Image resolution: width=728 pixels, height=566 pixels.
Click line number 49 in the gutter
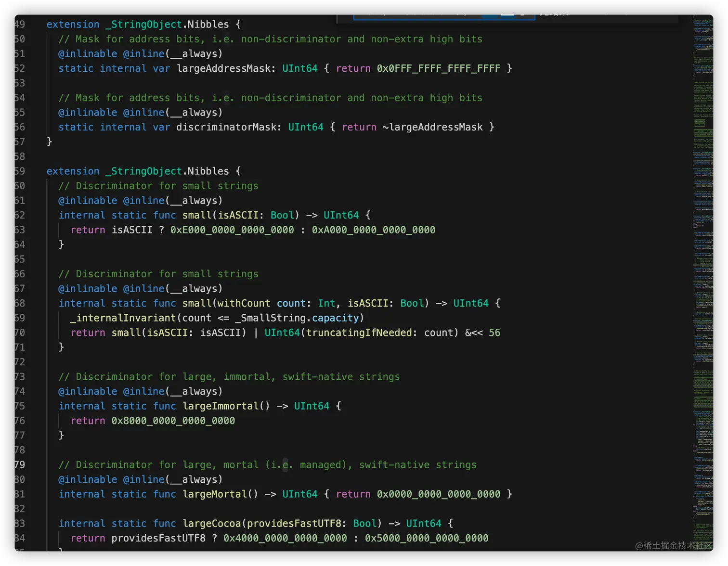(20, 24)
